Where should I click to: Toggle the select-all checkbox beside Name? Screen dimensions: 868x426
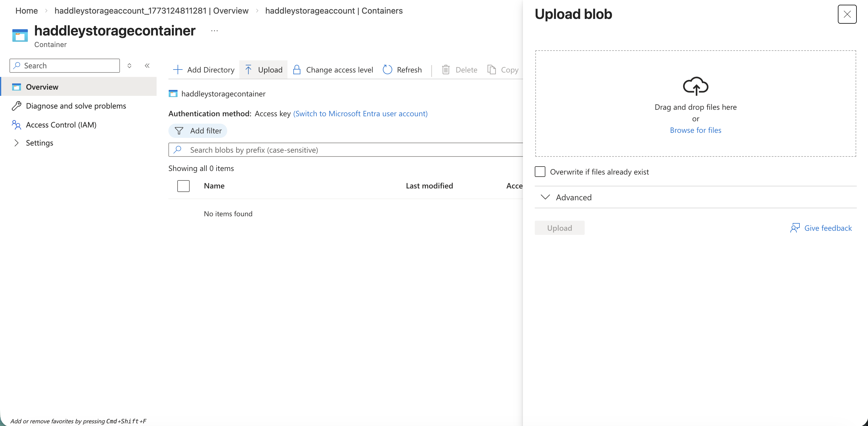click(x=183, y=186)
